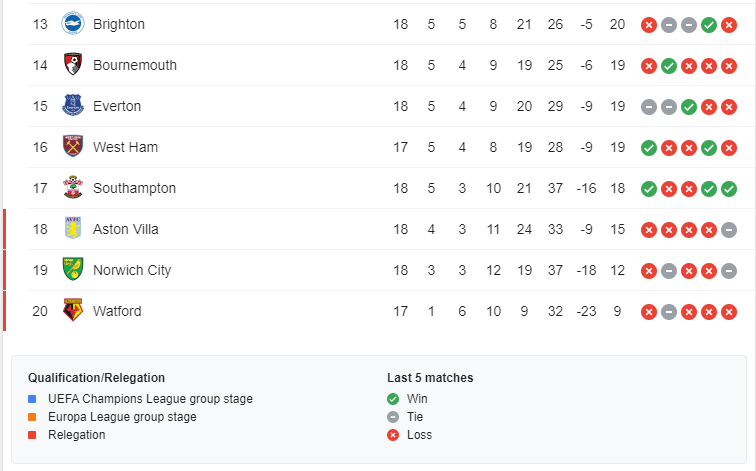Click the green Win icon in legend

(x=393, y=399)
